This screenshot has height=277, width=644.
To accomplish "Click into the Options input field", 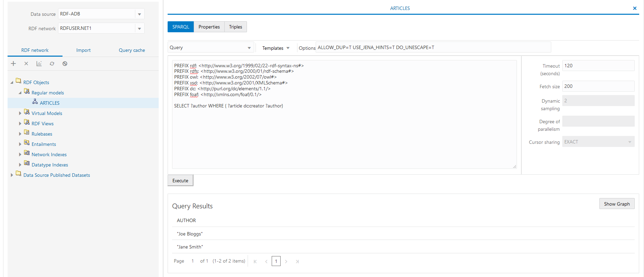I will (x=433, y=47).
